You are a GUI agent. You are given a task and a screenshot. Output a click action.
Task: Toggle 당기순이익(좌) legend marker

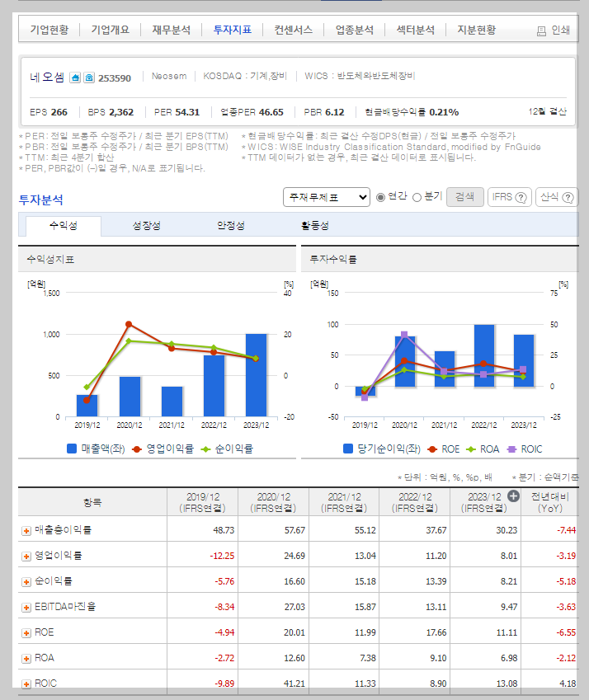pos(348,449)
